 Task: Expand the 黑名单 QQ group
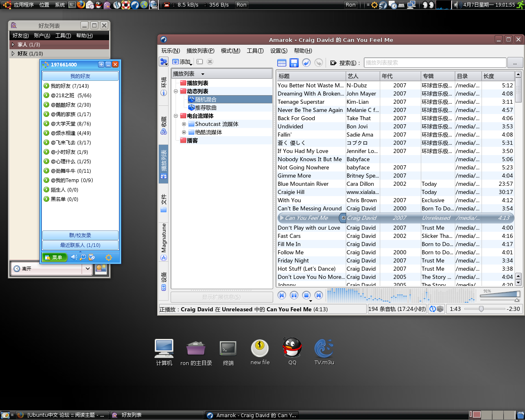point(46,199)
